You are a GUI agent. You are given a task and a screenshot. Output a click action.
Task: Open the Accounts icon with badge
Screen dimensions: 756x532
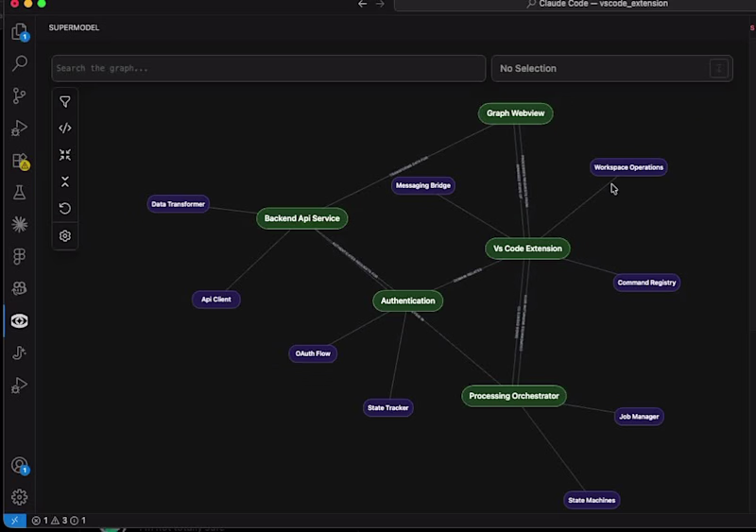point(20,466)
